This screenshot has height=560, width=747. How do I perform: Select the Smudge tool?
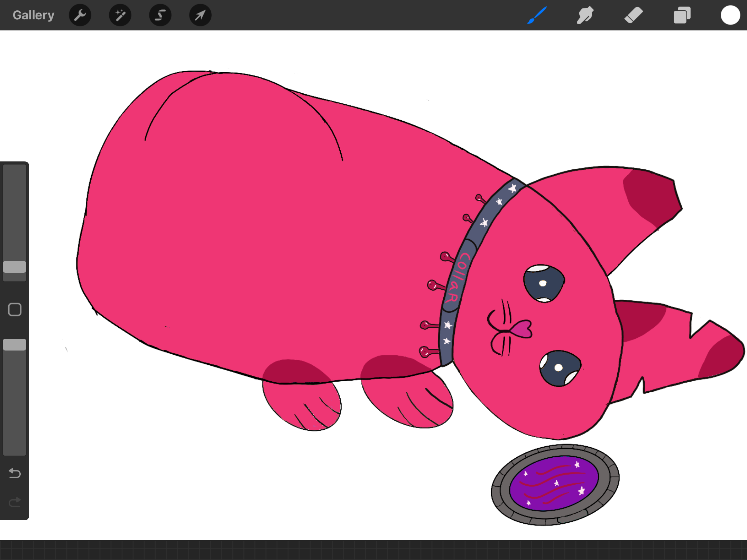pyautogui.click(x=585, y=15)
